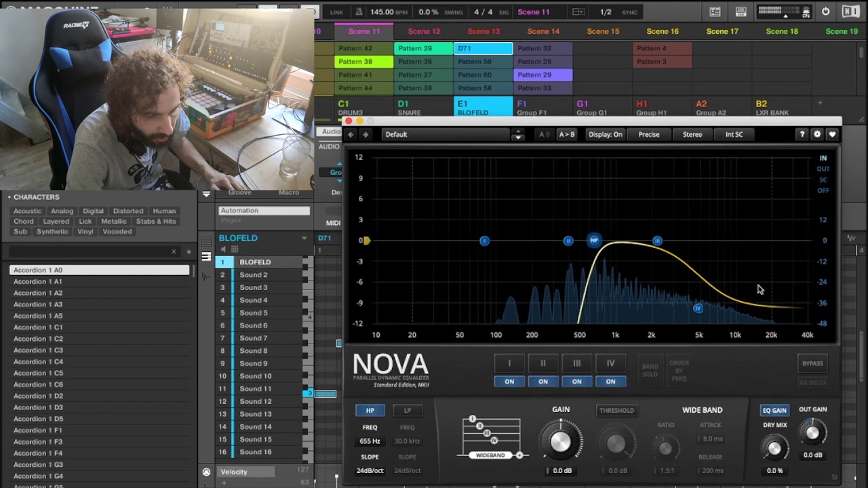The image size is (868, 488).
Task: Toggle band II ON switch
Action: (x=543, y=382)
